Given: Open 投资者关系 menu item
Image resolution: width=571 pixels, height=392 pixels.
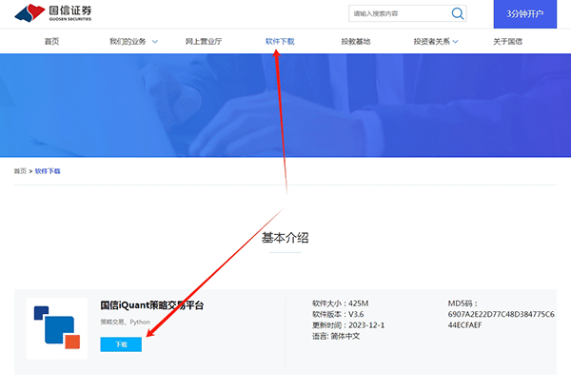Looking at the screenshot, I should pyautogui.click(x=432, y=42).
